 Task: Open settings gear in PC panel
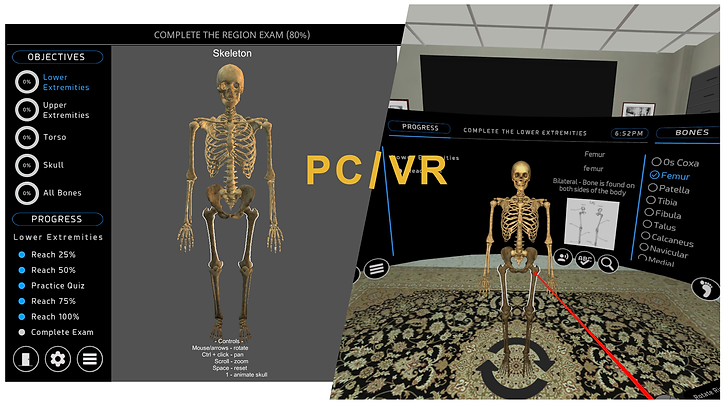click(x=58, y=359)
